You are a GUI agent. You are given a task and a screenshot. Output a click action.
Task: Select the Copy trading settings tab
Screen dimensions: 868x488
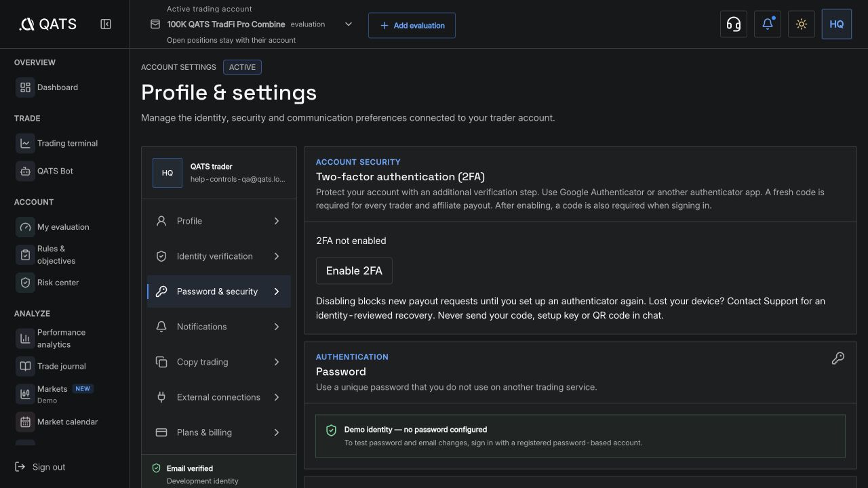click(x=219, y=362)
